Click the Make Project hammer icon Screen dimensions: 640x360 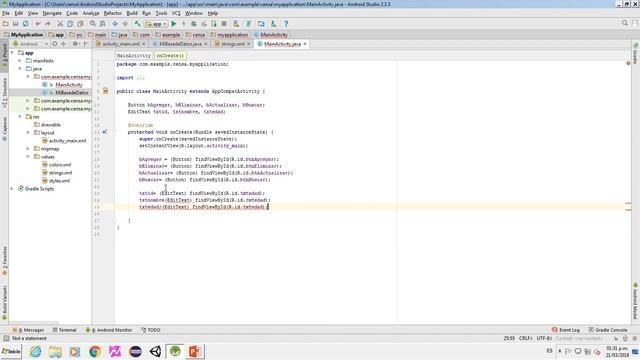click(138, 24)
